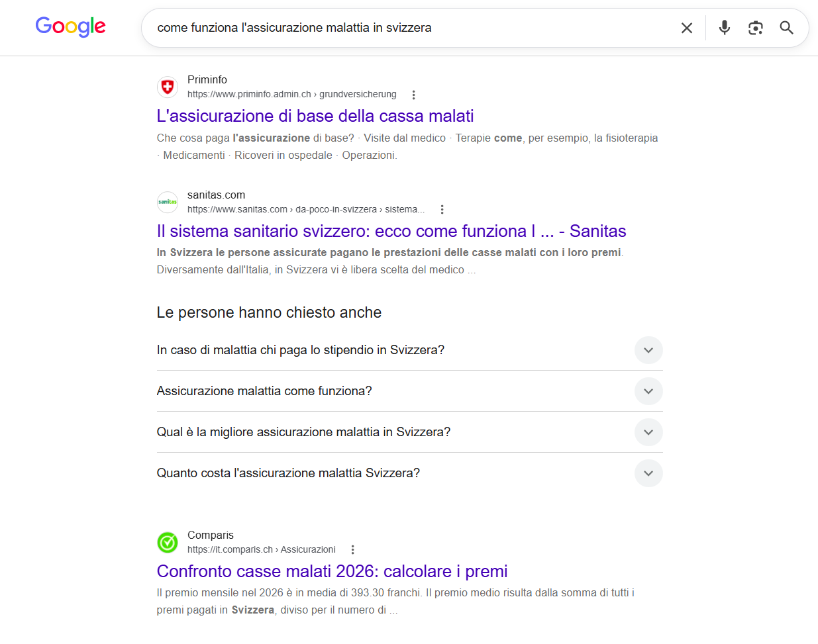This screenshot has width=818, height=644.
Task: Expand "In caso di malattia chi paga lo stipendio" question
Action: [x=409, y=350]
